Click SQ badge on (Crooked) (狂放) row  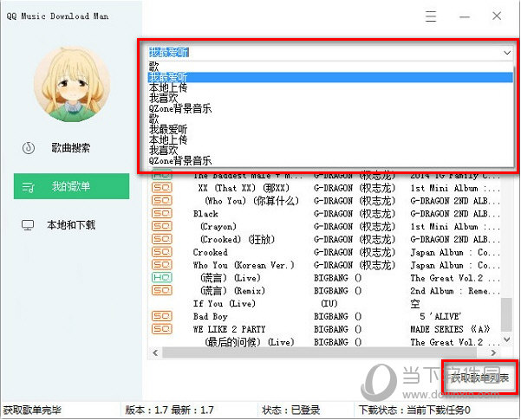point(162,239)
